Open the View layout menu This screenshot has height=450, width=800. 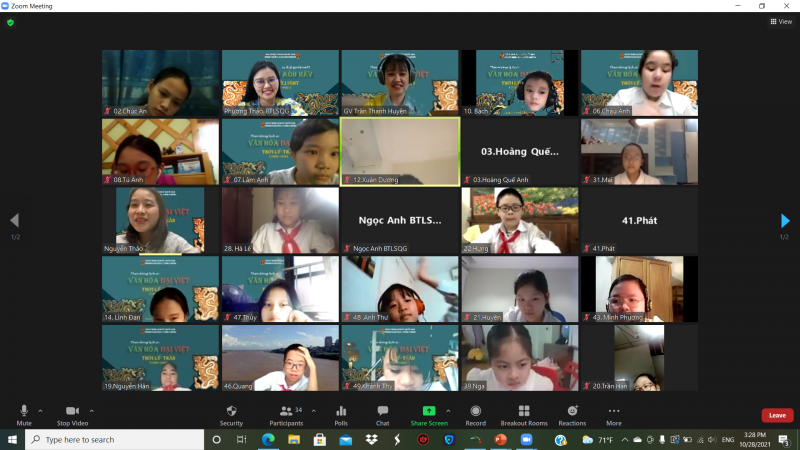781,21
